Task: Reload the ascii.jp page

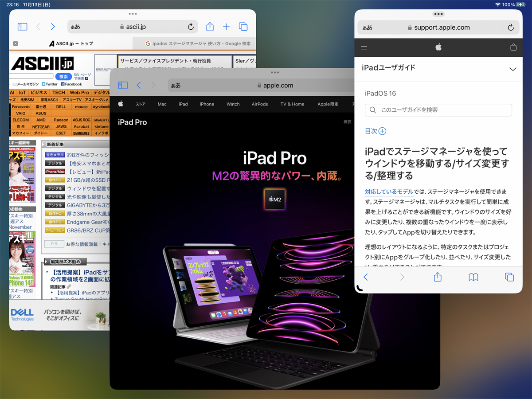Action: point(191,27)
